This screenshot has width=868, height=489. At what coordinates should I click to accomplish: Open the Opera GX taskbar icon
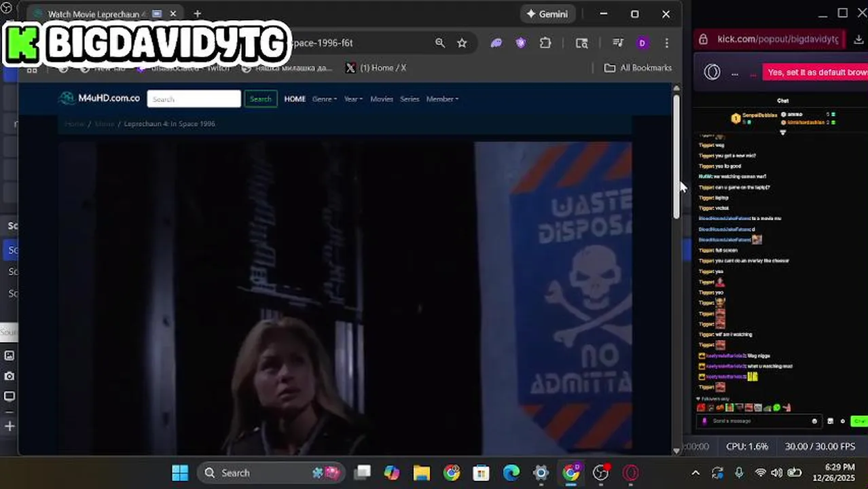pyautogui.click(x=631, y=473)
